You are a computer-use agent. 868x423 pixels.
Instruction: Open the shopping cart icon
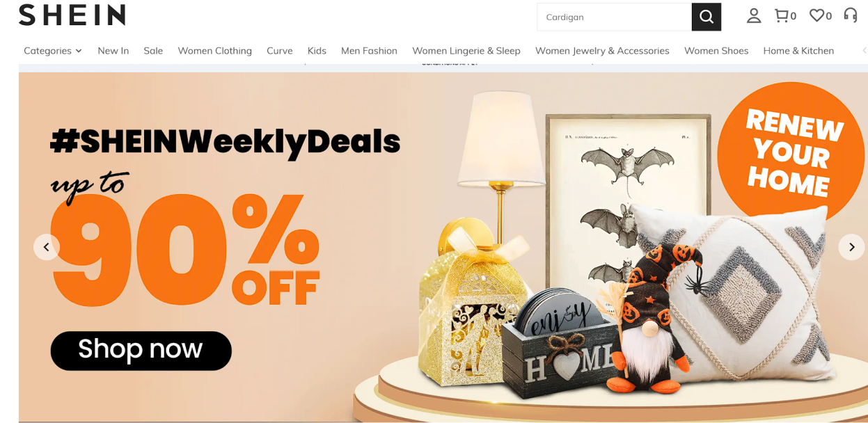coord(782,15)
